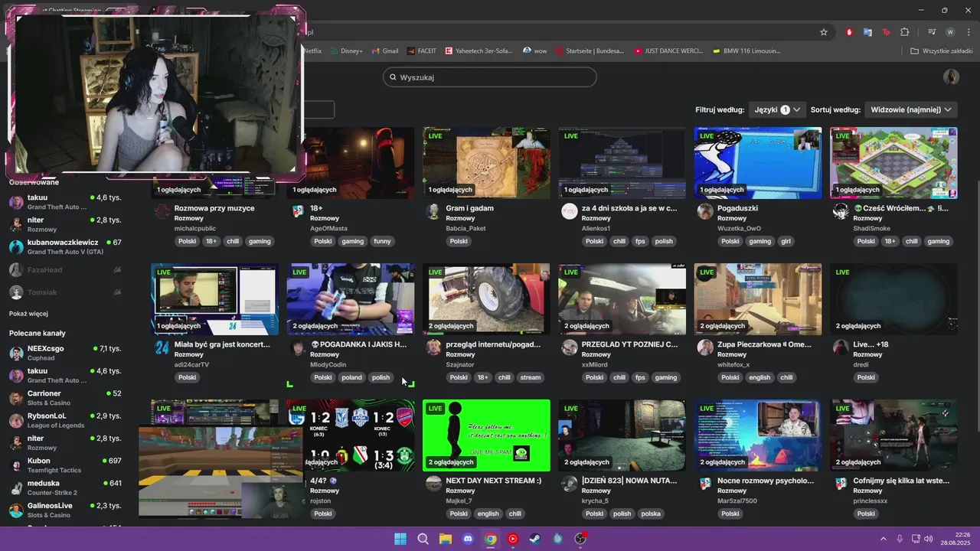Open Discord from taskbar

tap(468, 539)
